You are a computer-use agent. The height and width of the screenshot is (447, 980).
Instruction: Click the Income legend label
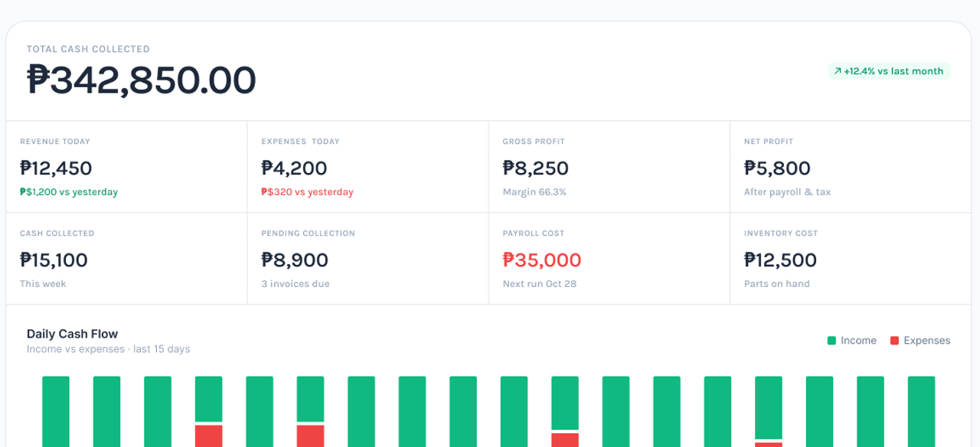point(858,341)
